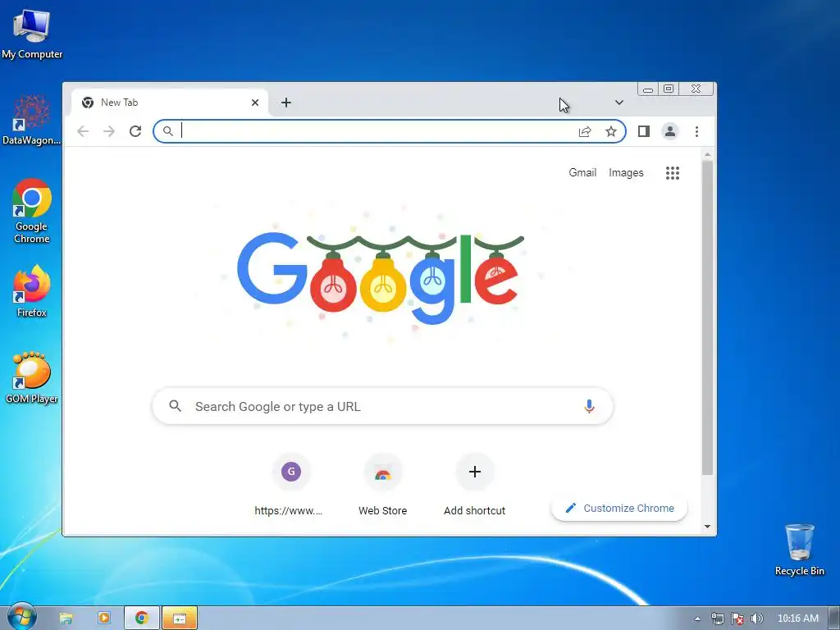Click the Chrome forward arrow
The width and height of the screenshot is (840, 630).
pyautogui.click(x=109, y=131)
